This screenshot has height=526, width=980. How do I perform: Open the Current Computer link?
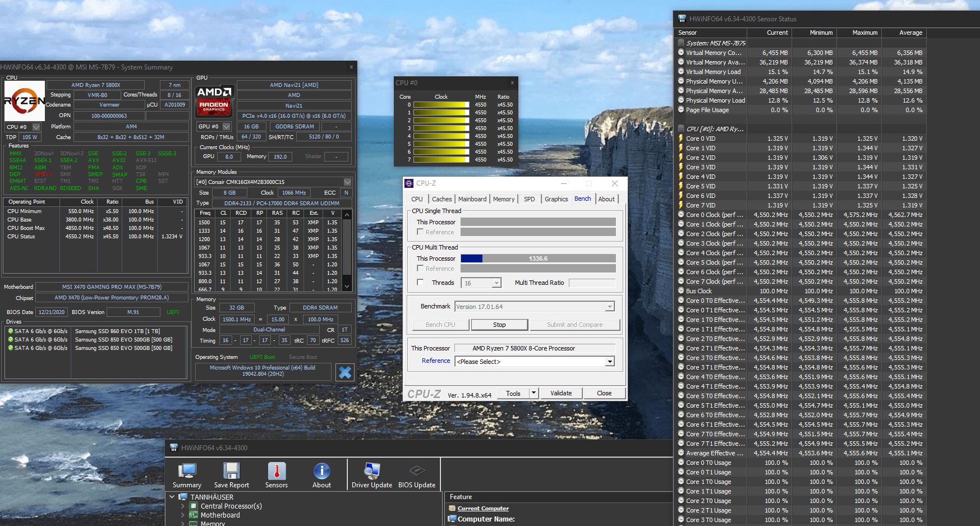(x=483, y=509)
